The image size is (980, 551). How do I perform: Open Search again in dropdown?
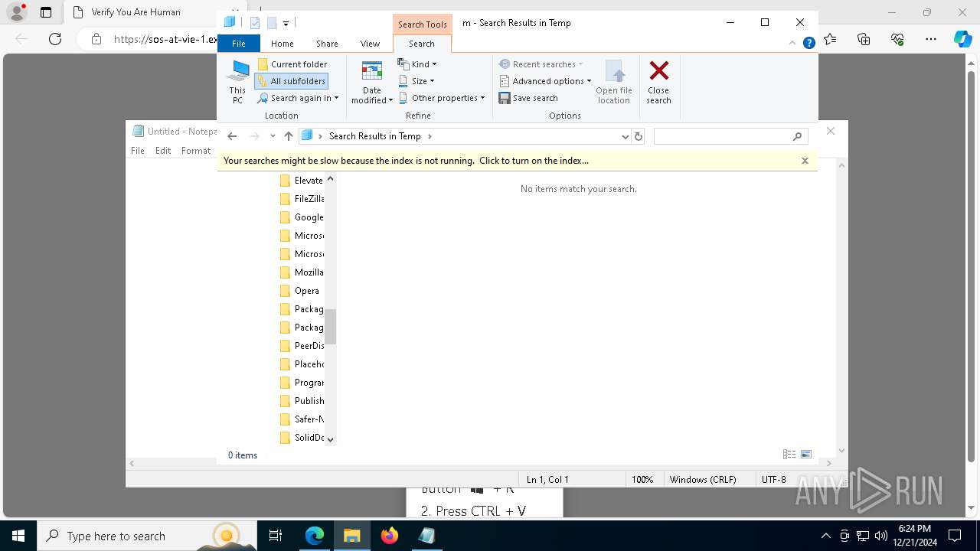298,98
